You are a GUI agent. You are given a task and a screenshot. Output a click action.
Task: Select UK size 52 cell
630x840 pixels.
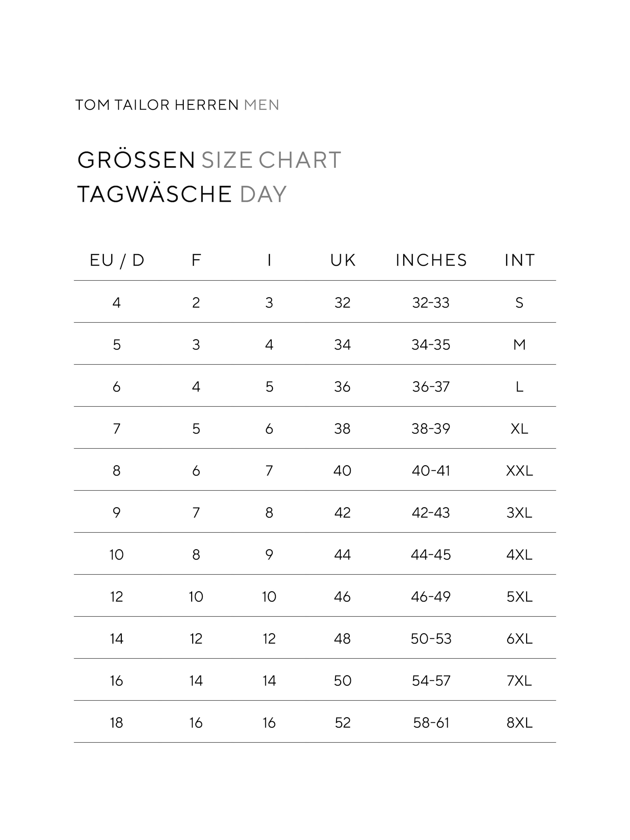[343, 723]
